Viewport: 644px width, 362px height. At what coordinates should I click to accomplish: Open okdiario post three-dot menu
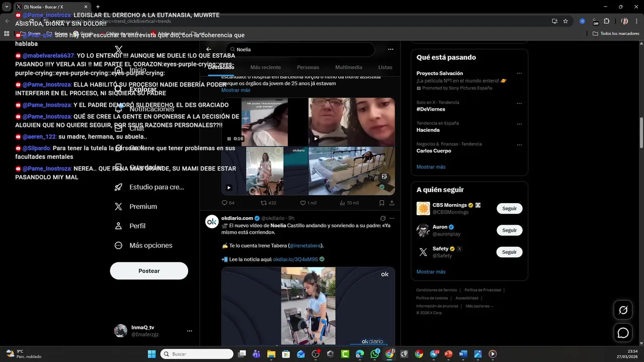392,218
